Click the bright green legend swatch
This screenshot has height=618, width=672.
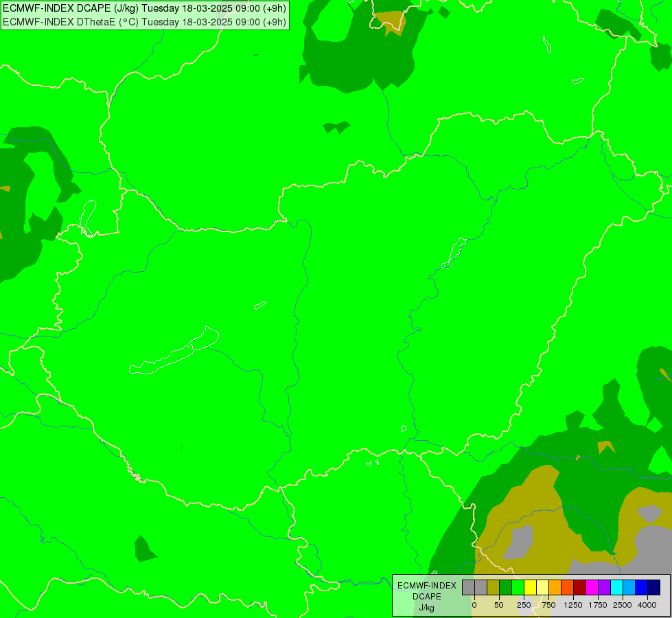[x=518, y=587]
